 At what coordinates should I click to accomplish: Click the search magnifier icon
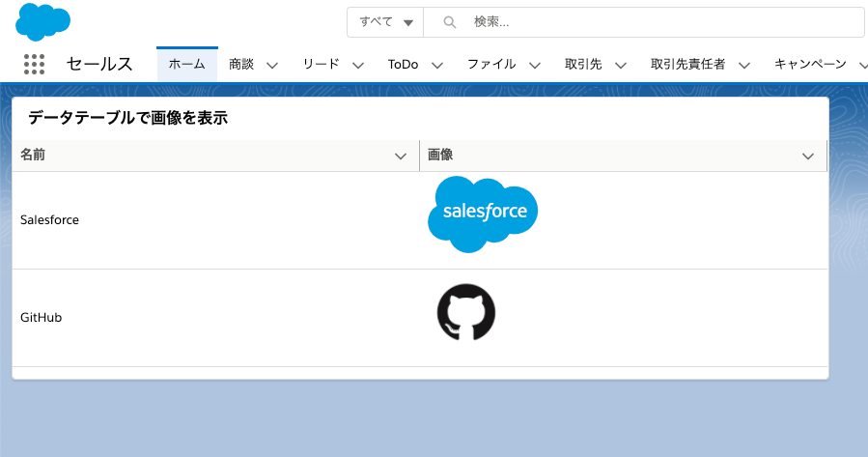tap(450, 22)
